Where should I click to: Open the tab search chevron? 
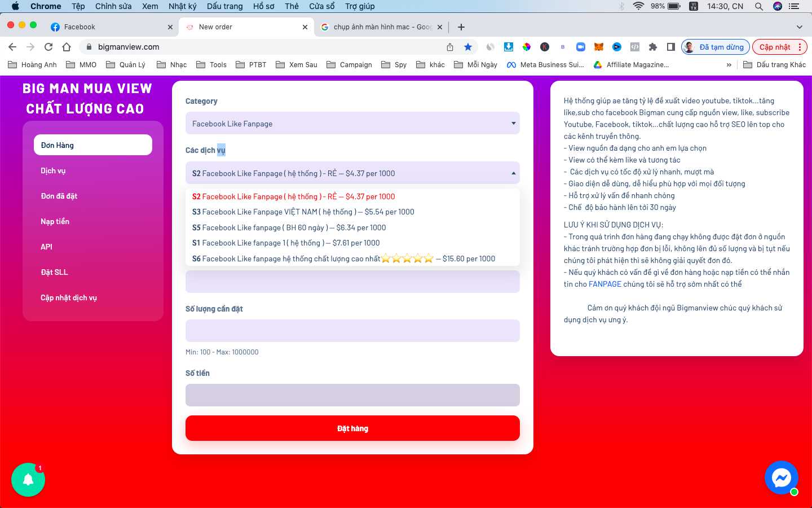click(799, 27)
